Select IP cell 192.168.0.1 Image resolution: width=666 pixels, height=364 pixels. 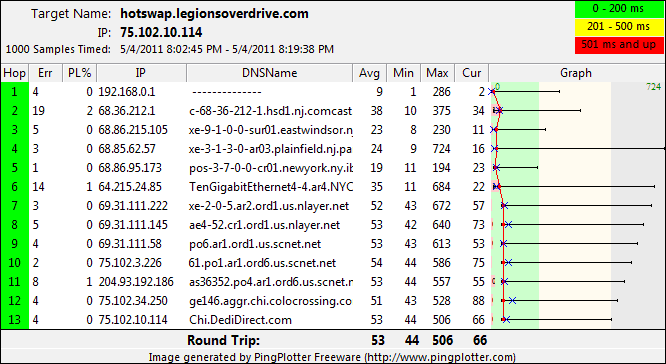coord(127,92)
